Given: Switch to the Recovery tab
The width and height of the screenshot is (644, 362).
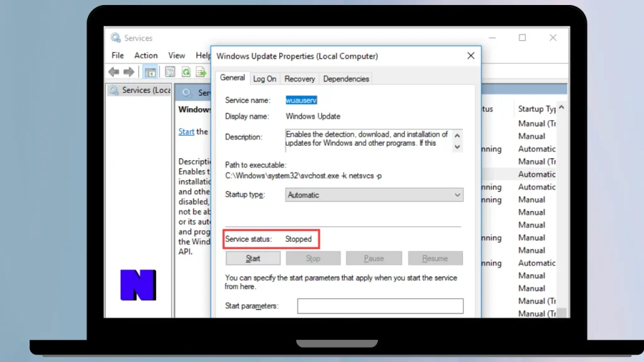Looking at the screenshot, I should 300,79.
